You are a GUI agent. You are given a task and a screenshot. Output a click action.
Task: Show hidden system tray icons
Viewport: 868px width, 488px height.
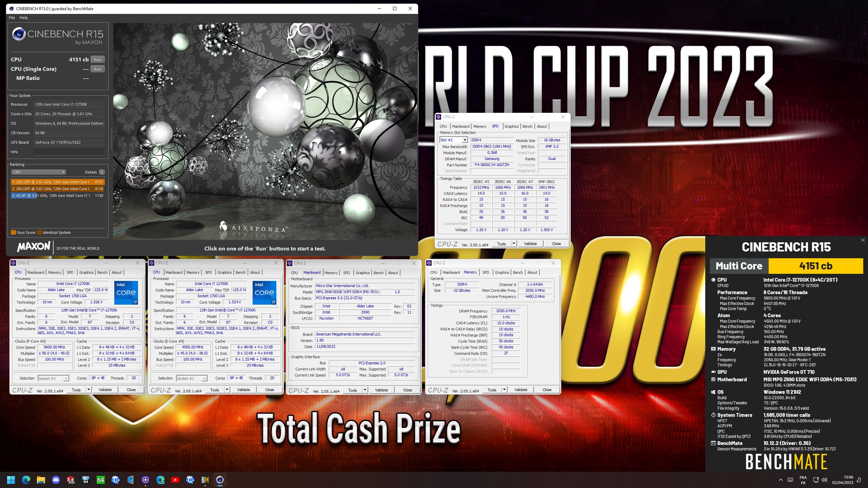pos(781,480)
